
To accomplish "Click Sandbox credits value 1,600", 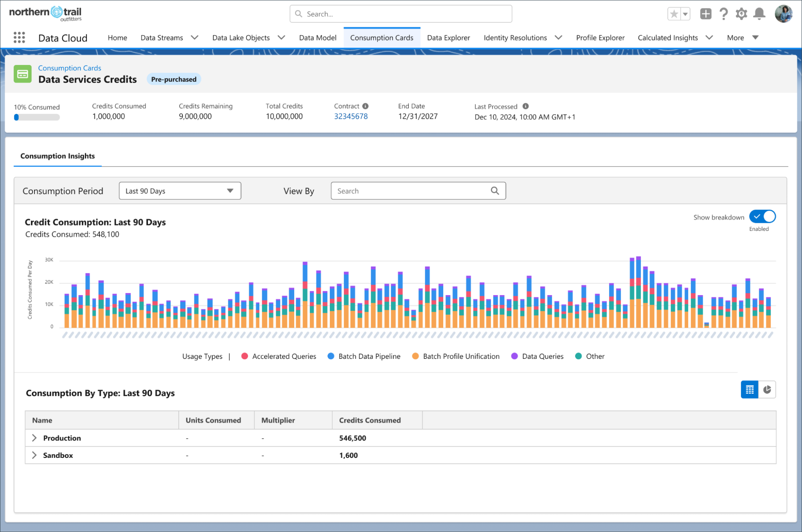I will (x=348, y=455).
